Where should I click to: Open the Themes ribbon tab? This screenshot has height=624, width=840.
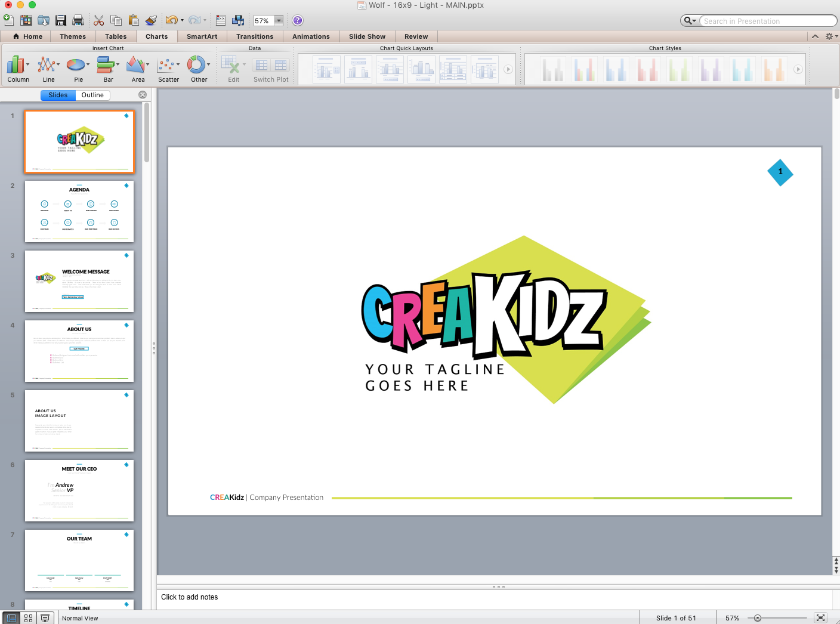73,36
